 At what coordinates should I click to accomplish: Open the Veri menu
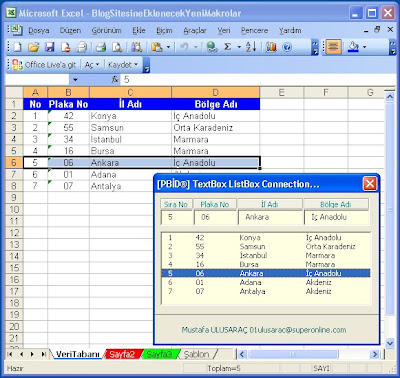(x=224, y=31)
